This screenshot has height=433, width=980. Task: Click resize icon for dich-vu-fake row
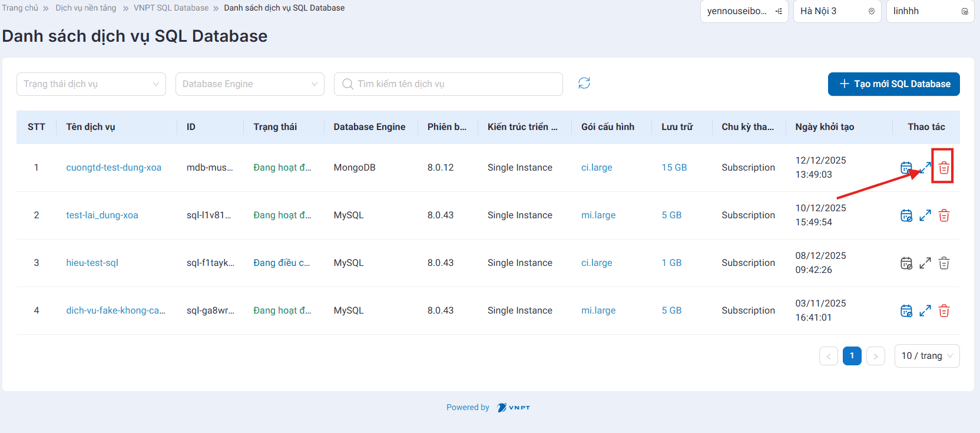(925, 311)
